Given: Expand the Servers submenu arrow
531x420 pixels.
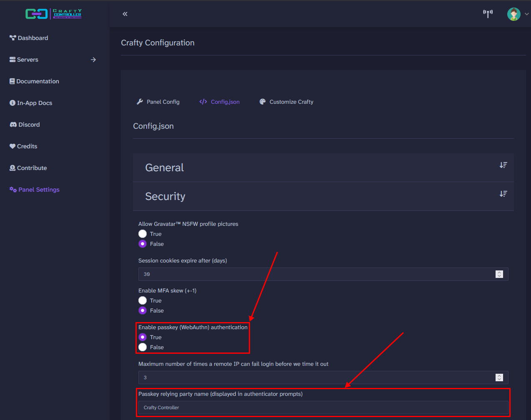Looking at the screenshot, I should [x=93, y=60].
